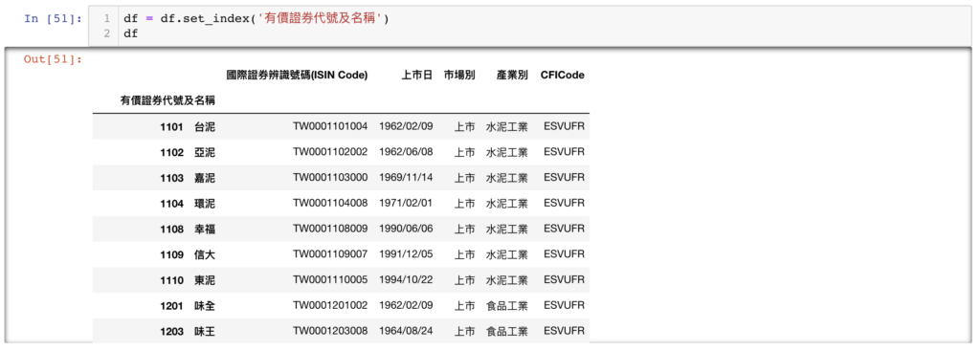Click index row 1103 嘉泥

(188, 178)
